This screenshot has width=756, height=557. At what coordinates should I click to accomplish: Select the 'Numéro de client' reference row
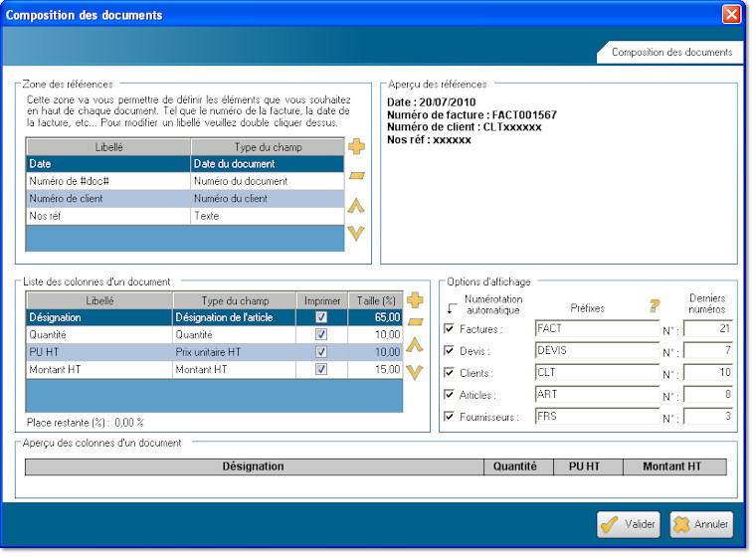coord(185,198)
